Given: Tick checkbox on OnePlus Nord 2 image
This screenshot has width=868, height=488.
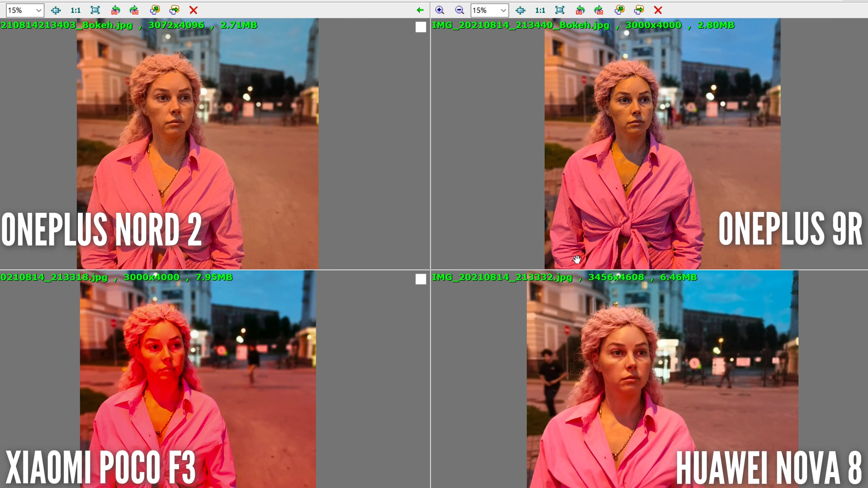Looking at the screenshot, I should [420, 27].
